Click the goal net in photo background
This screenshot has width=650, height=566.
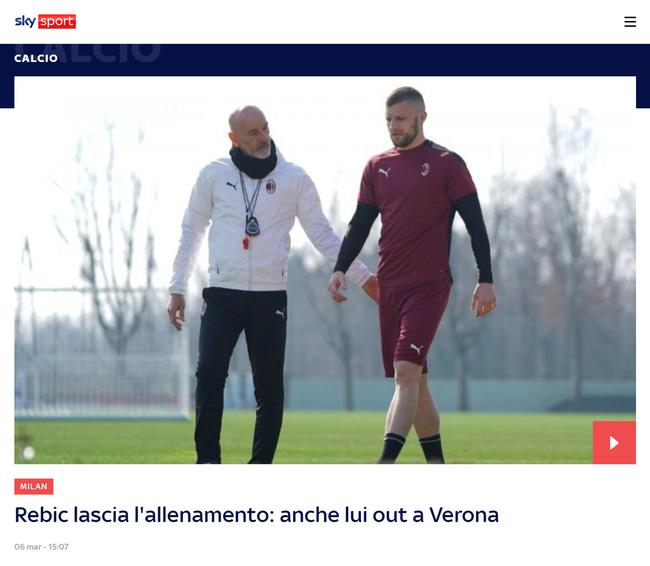pos(102,352)
